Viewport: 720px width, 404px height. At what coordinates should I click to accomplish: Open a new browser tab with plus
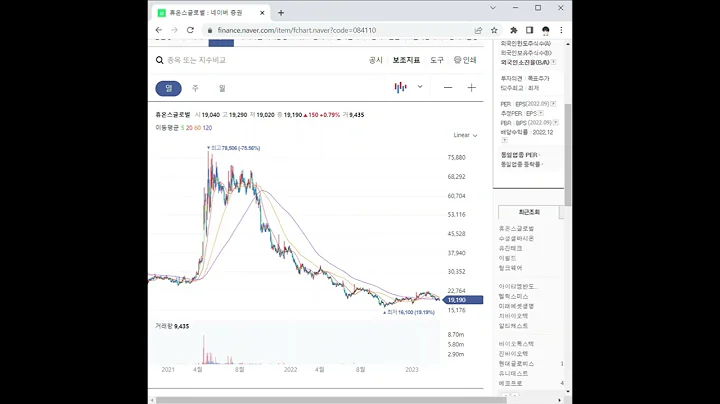(x=281, y=13)
